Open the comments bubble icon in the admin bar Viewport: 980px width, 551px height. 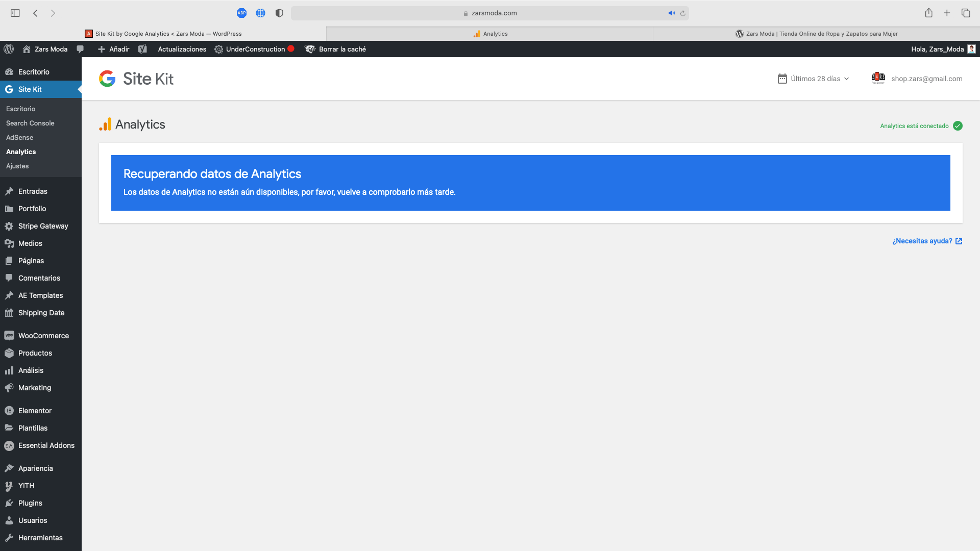[x=80, y=49]
